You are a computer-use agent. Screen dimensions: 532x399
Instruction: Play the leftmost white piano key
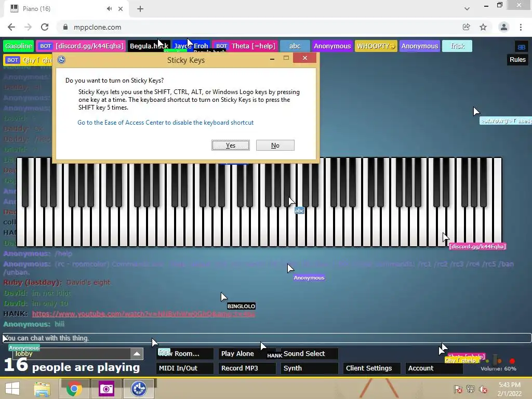coord(20,228)
